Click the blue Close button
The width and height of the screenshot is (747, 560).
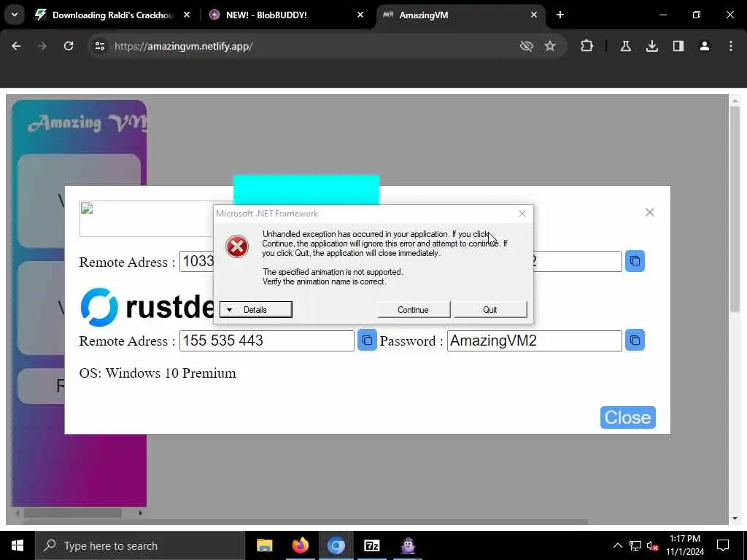[628, 417]
